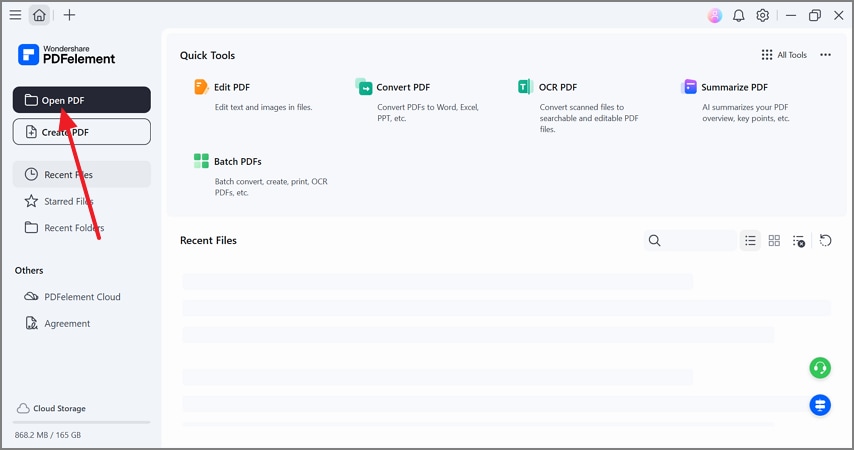Open Quick Tools more options ellipsis
854x450 pixels.
tap(825, 55)
